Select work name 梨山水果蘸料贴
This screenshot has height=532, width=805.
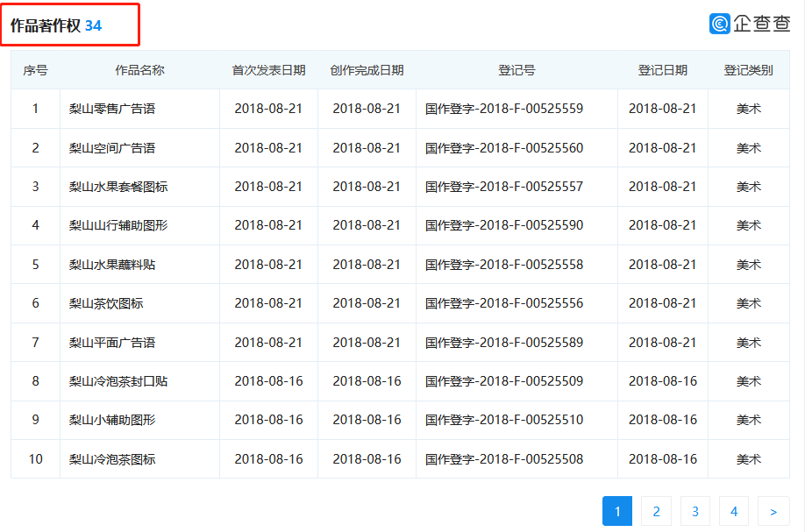click(x=112, y=265)
